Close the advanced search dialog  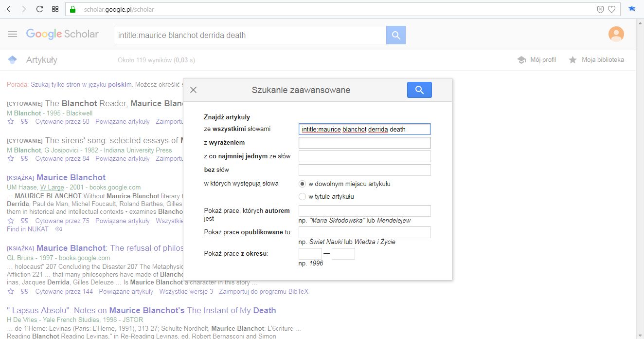[x=193, y=90]
